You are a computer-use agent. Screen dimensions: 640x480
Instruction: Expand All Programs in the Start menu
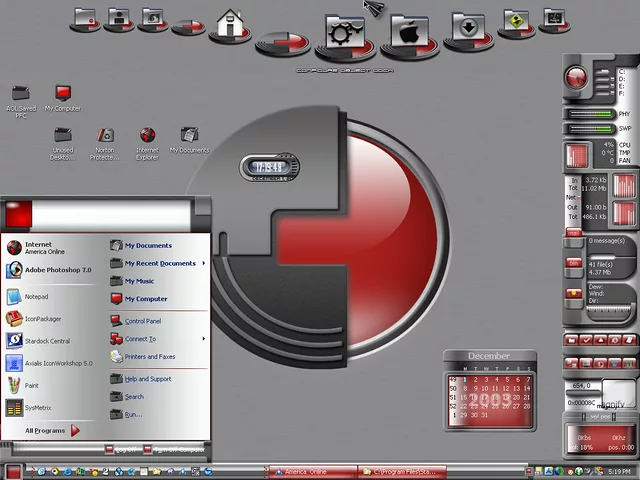pos(52,431)
